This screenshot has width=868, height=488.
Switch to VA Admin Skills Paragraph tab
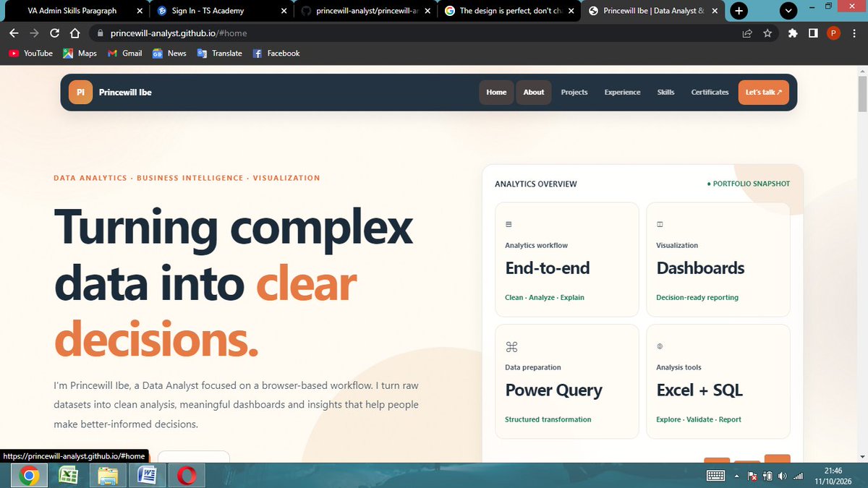[72, 11]
